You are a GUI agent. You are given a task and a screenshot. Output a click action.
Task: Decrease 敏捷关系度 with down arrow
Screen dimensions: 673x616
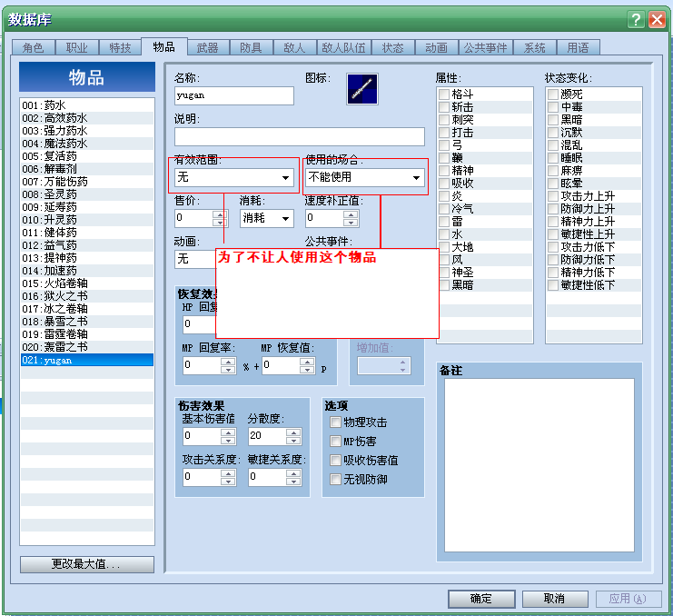[x=293, y=482]
